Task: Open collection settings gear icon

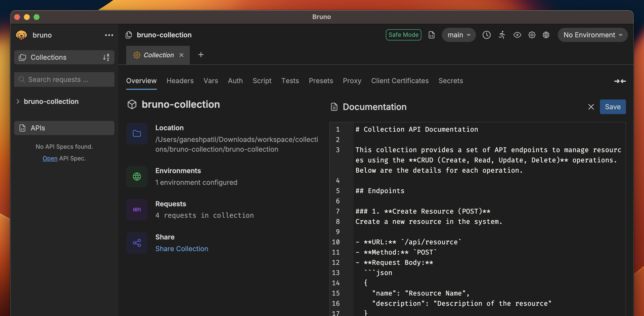Action: pyautogui.click(x=532, y=35)
